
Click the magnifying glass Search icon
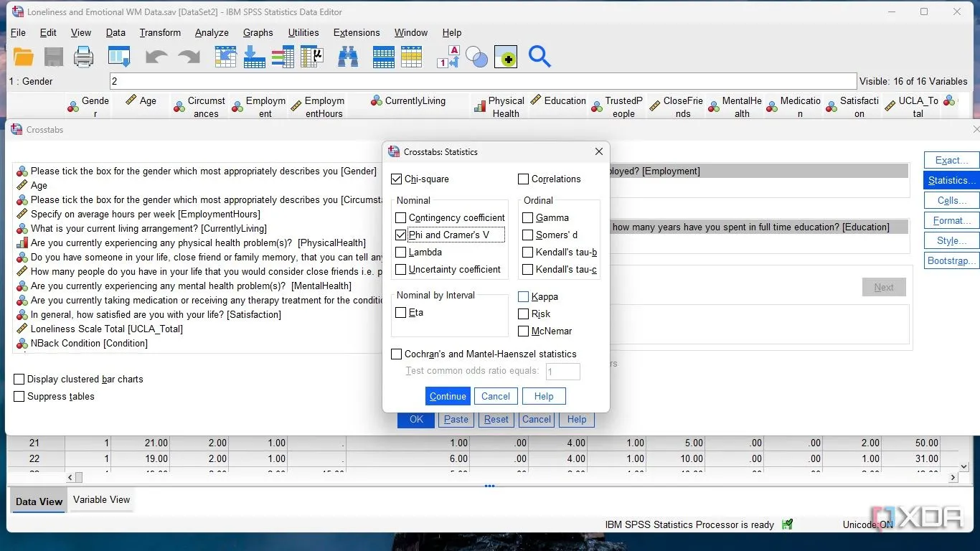point(540,57)
